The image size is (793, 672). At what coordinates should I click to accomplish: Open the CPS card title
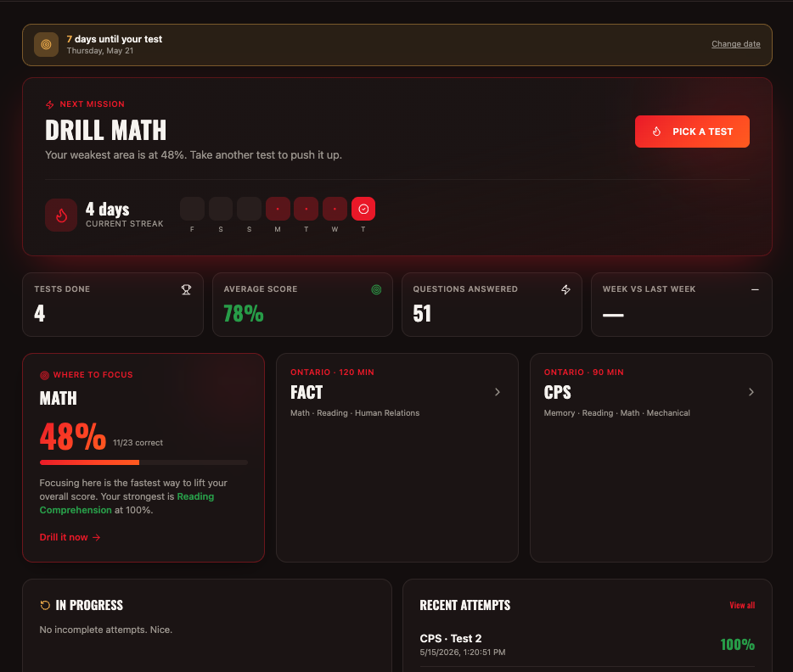click(x=557, y=393)
